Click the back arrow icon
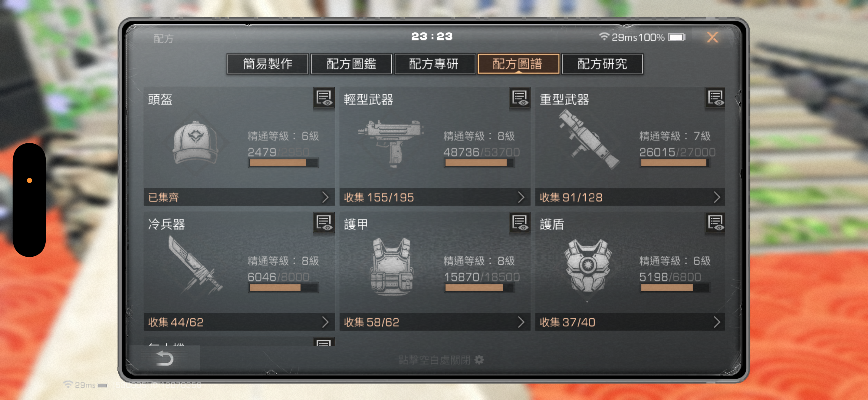The width and height of the screenshot is (868, 400). [x=165, y=358]
